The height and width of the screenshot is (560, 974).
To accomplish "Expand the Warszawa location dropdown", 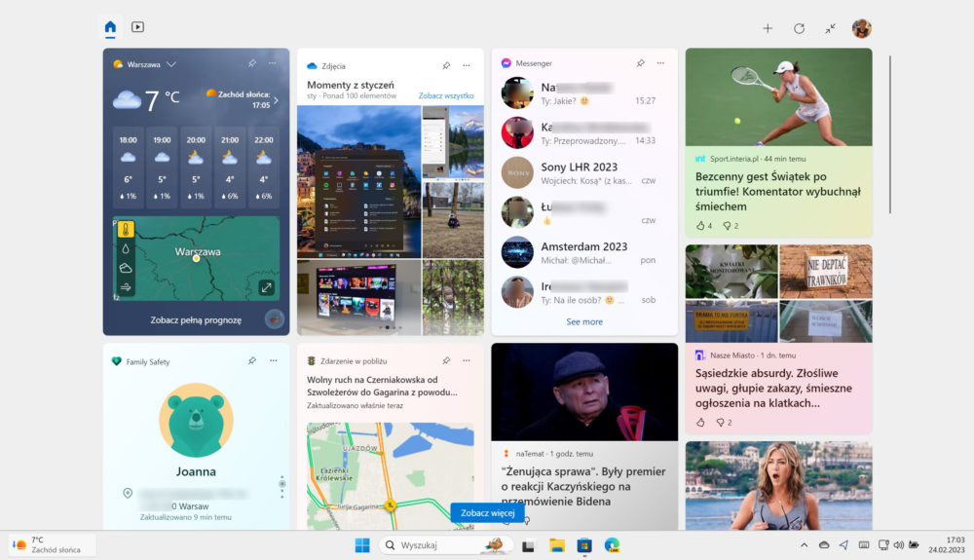I will 171,64.
